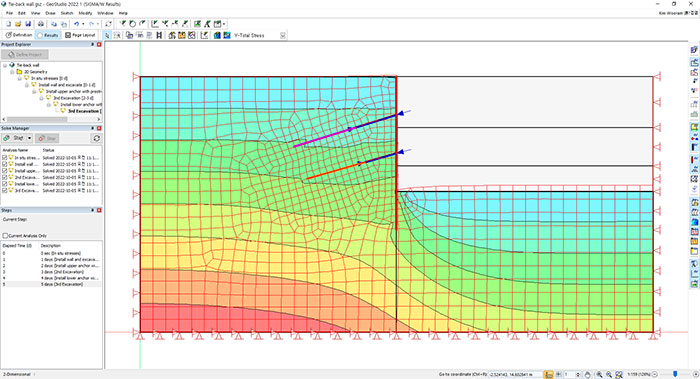
Task: Click the Undo arrow icon
Action: coord(76,24)
